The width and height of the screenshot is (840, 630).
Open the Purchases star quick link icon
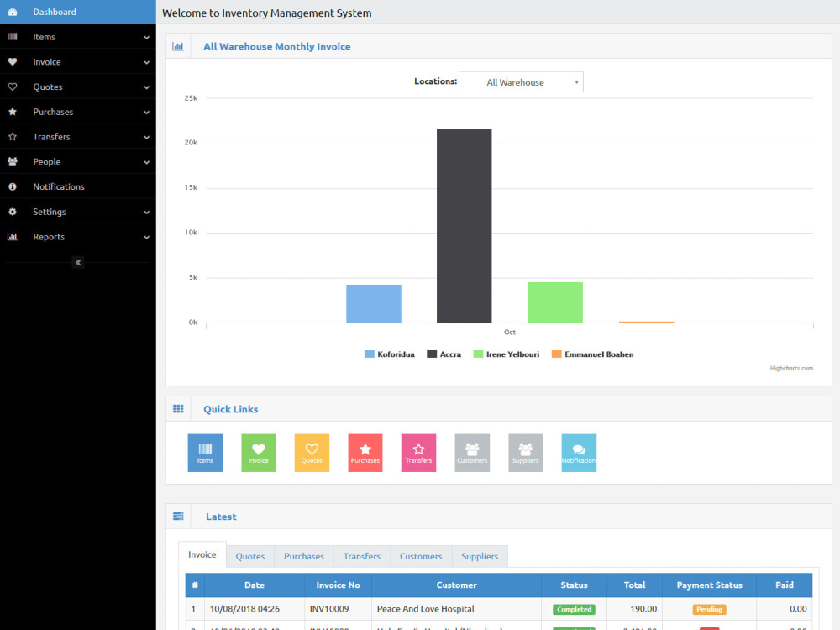[365, 452]
